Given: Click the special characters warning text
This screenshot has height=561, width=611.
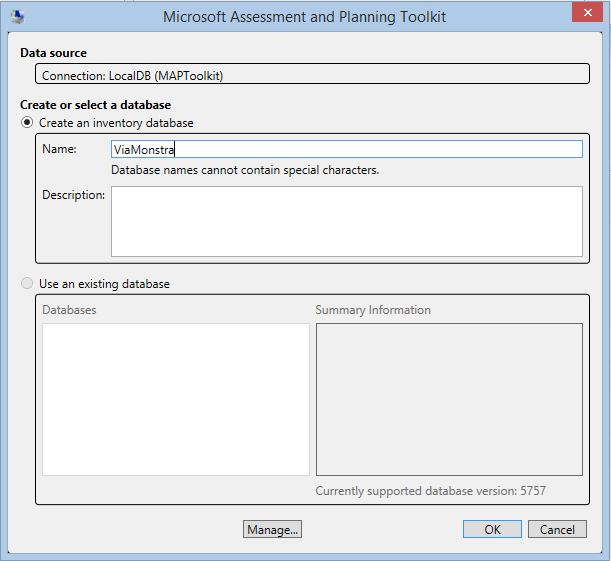Looking at the screenshot, I should pyautogui.click(x=245, y=170).
